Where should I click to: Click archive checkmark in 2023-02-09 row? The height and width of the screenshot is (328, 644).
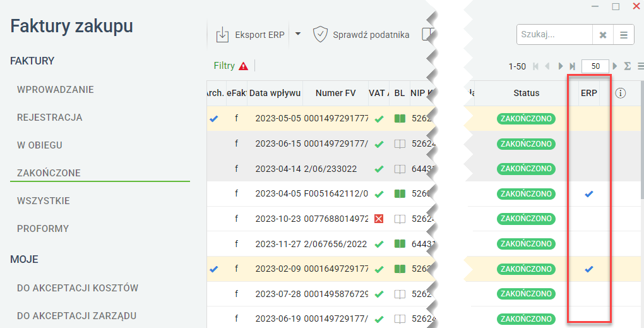tap(213, 269)
